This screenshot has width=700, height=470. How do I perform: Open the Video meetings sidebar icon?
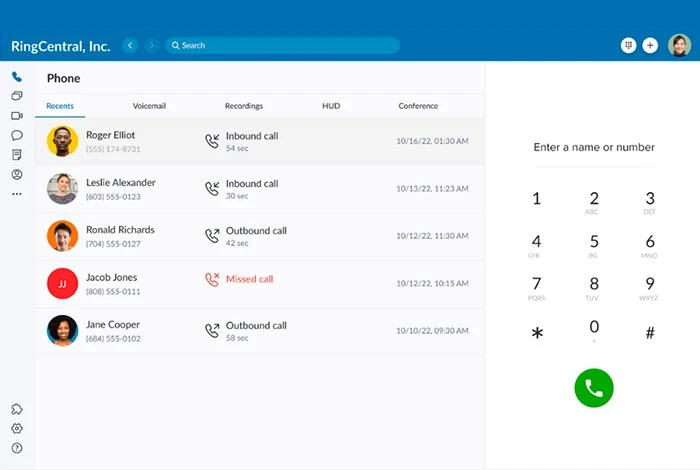click(17, 116)
